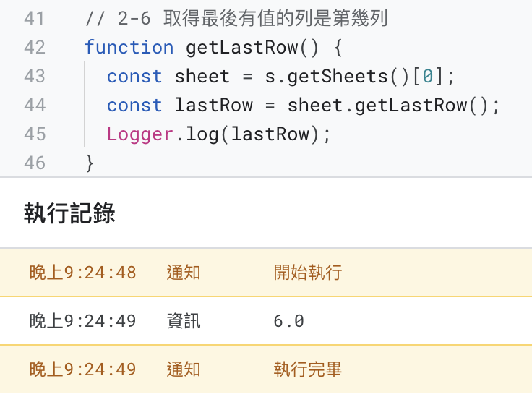
Task: Click line number 41 in gutter
Action: click(x=34, y=18)
